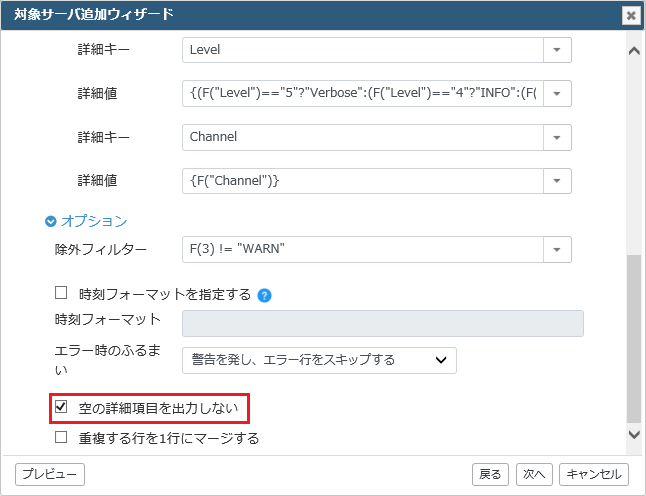Open the dropdown arrow of the Verbose expression field
Viewport: 646px width, 496px height.
click(x=557, y=94)
